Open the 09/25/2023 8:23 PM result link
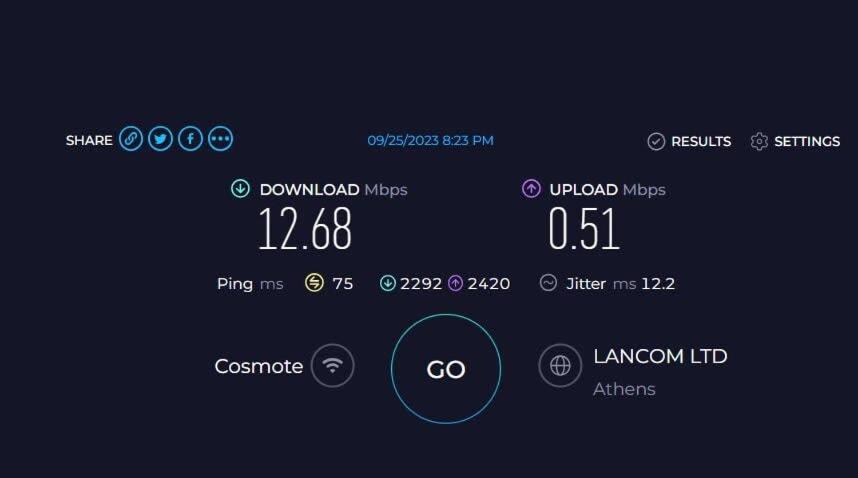 coord(430,141)
